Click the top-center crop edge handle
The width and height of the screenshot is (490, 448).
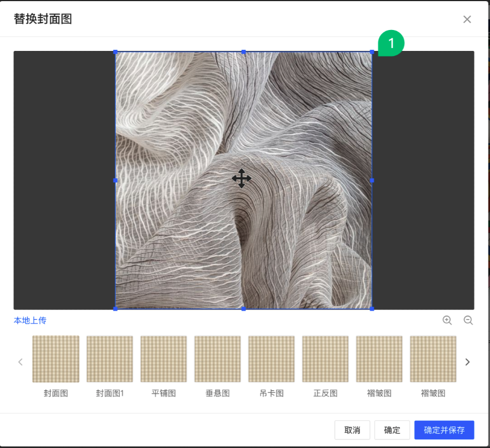[244, 52]
